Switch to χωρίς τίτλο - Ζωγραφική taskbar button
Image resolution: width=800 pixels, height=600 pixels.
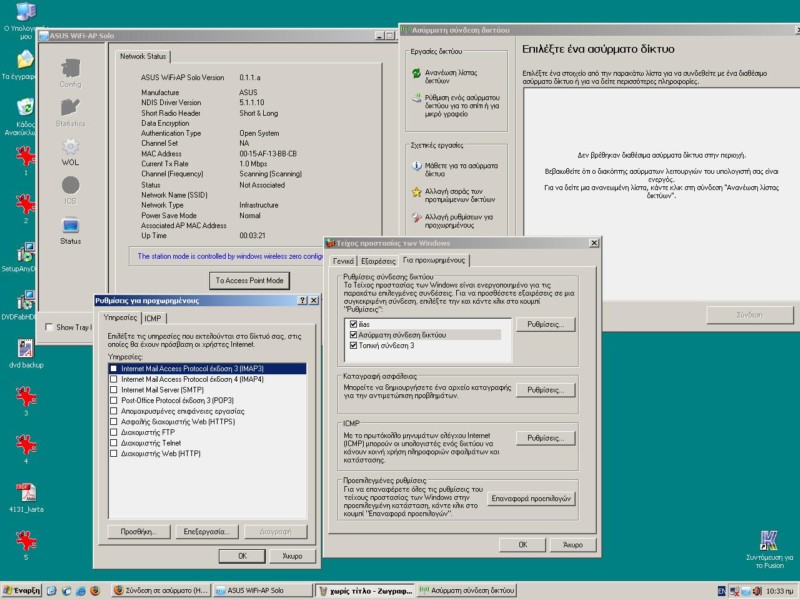pos(364,590)
